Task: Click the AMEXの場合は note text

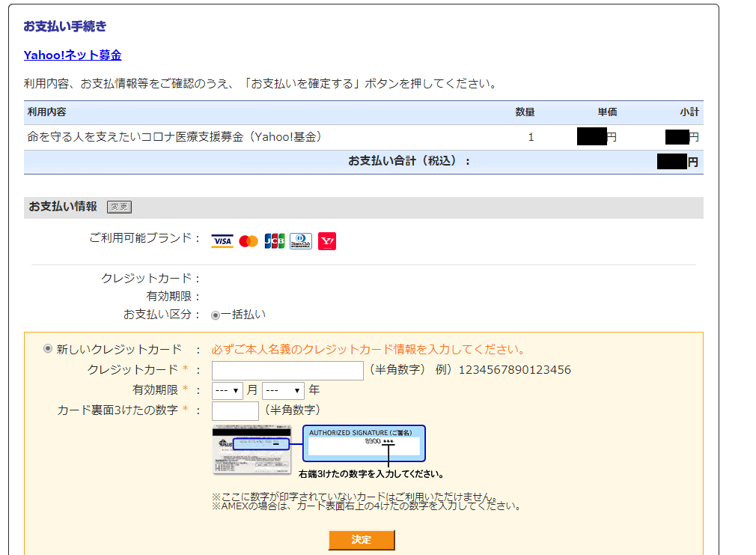Action: [x=367, y=506]
